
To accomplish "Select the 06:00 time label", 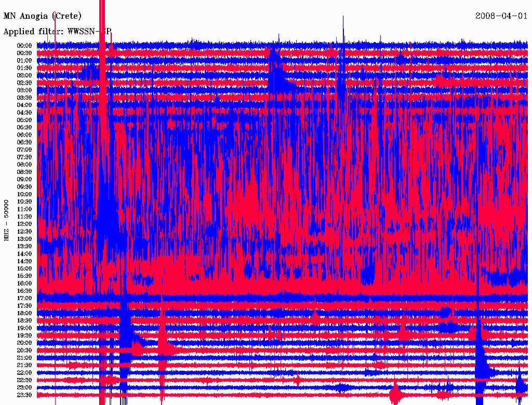I will (24, 135).
